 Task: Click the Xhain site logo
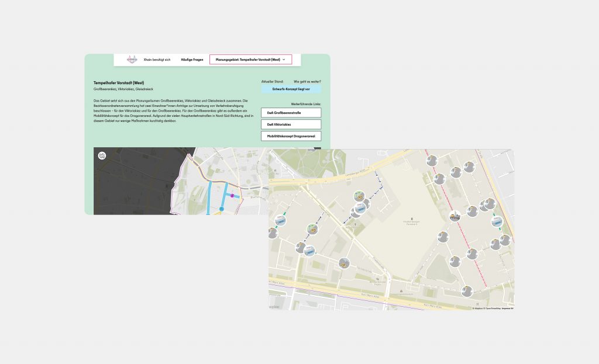click(132, 60)
